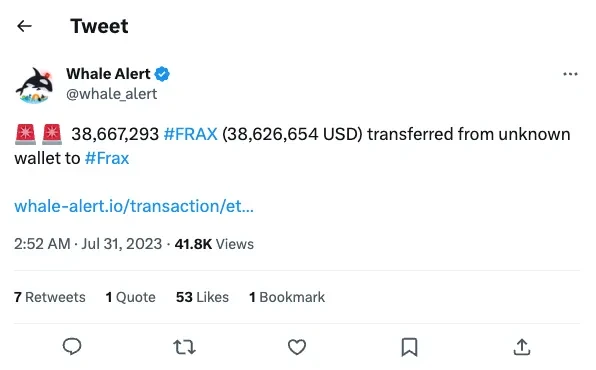Click the reply speech bubble icon
This screenshot has width=596, height=370.
(72, 346)
